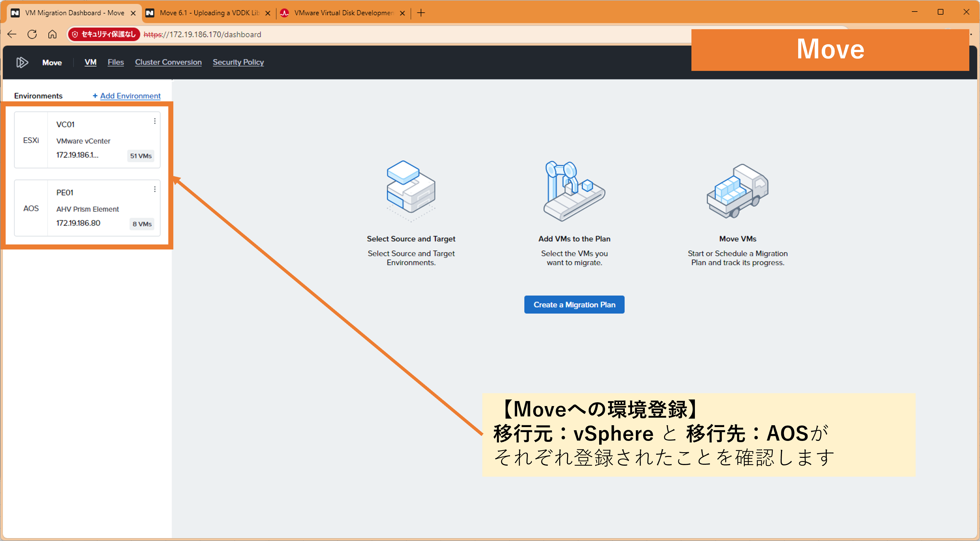Screen dimensions: 980x541
Task: Click Create a Migration Plan button
Action: point(574,304)
